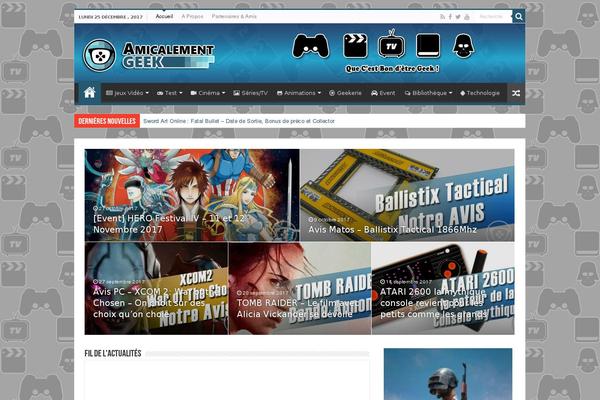This screenshot has height=400, width=600.
Task: Open the TOMB RAIDER film article
Action: click(300, 288)
